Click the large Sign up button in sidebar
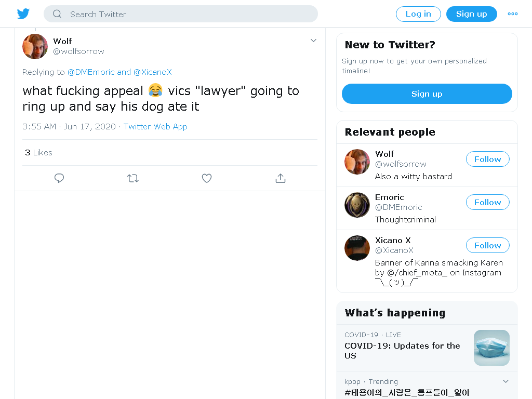 427,94
